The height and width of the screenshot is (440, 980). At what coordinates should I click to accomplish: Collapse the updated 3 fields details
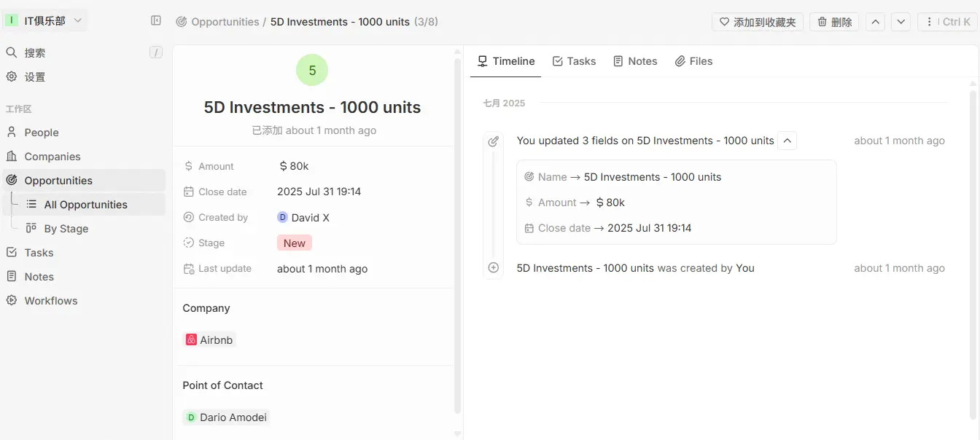(x=787, y=141)
